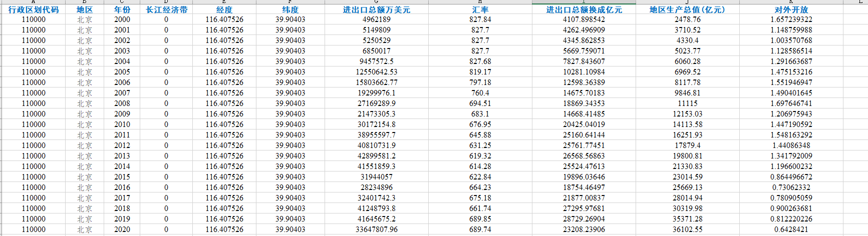This screenshot has height=236, width=868.
Task: Click the 长江经济带 header cell
Action: coord(166,9)
